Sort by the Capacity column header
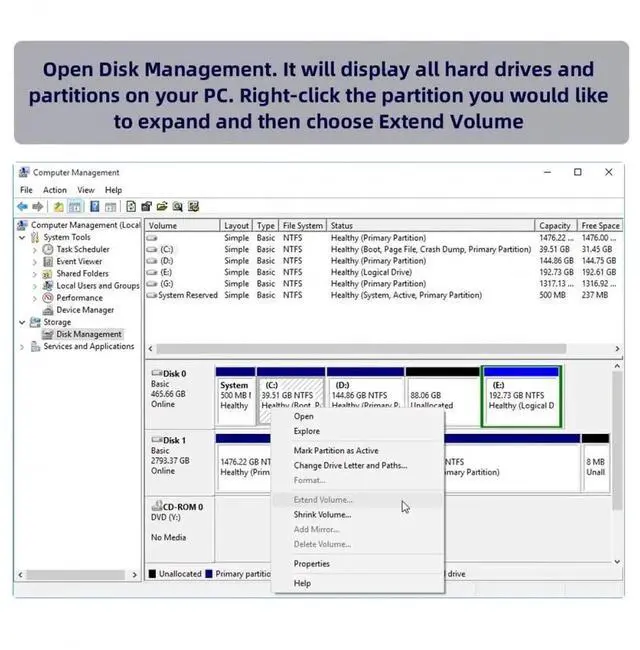The width and height of the screenshot is (640, 650). point(554,226)
